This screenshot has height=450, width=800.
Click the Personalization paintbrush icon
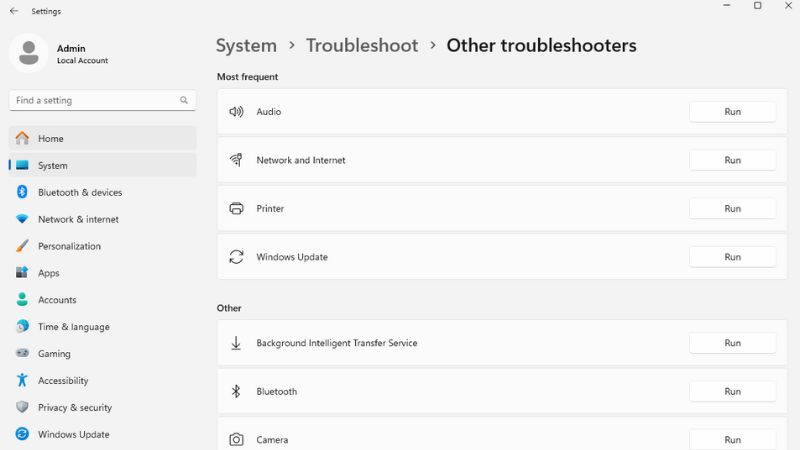coord(22,246)
